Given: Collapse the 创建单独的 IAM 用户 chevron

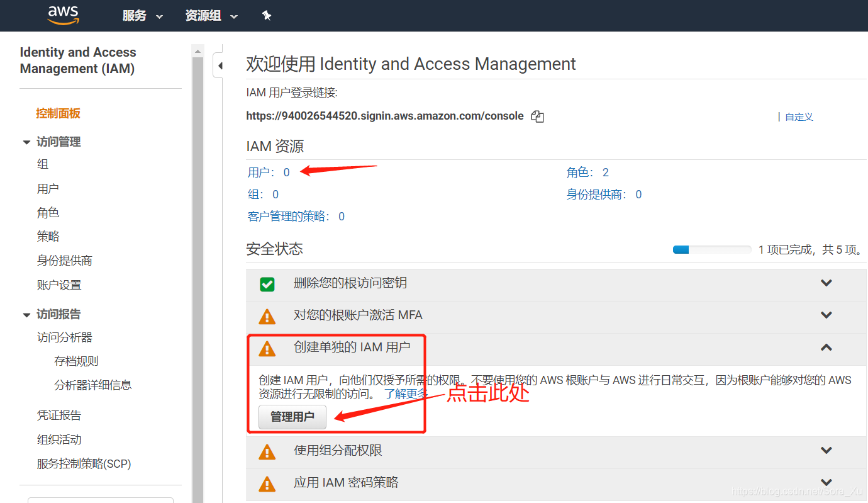Looking at the screenshot, I should coord(826,347).
